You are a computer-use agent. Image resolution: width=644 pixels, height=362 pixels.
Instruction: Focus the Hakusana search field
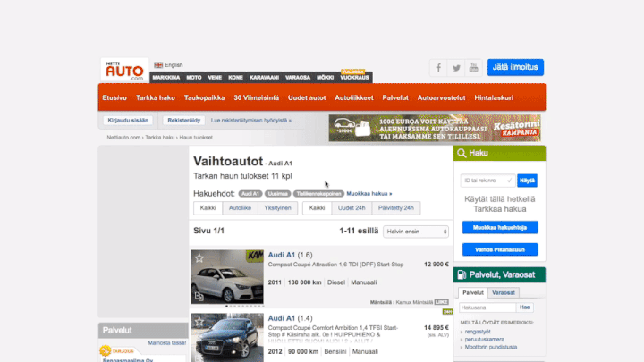487,307
